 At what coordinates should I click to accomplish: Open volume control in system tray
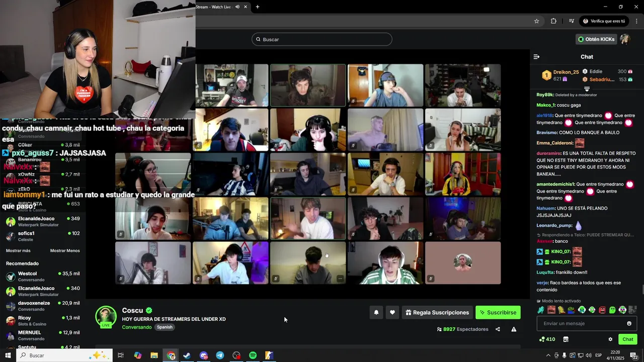(589, 355)
